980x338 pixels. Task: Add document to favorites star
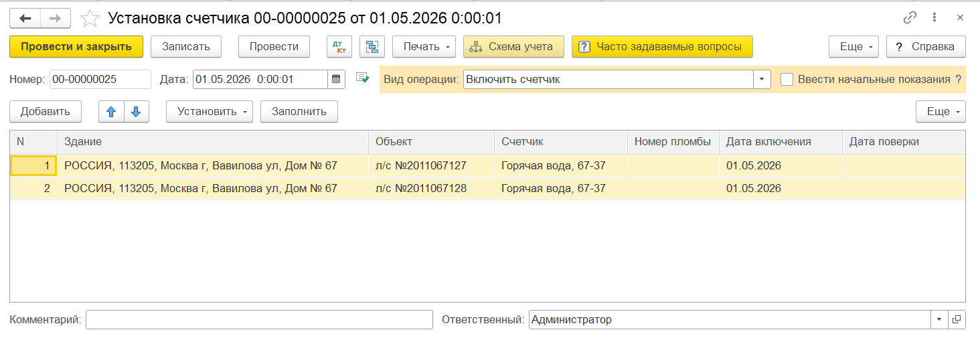[90, 18]
